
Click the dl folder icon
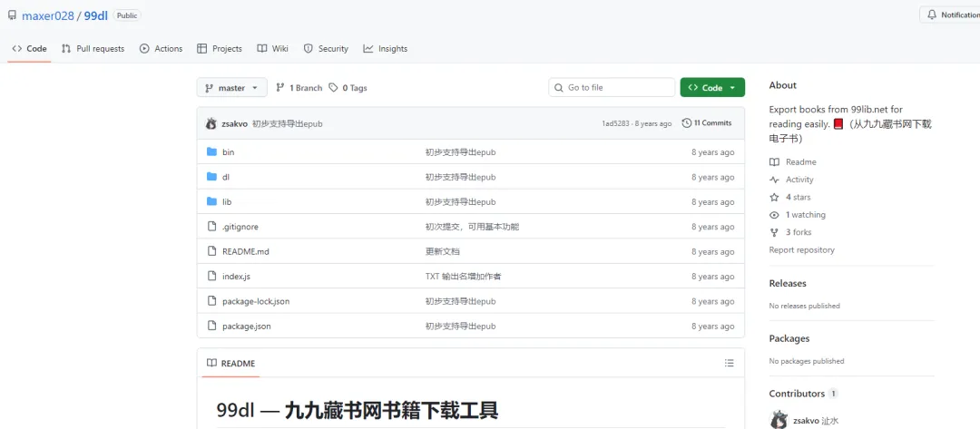[x=211, y=177]
